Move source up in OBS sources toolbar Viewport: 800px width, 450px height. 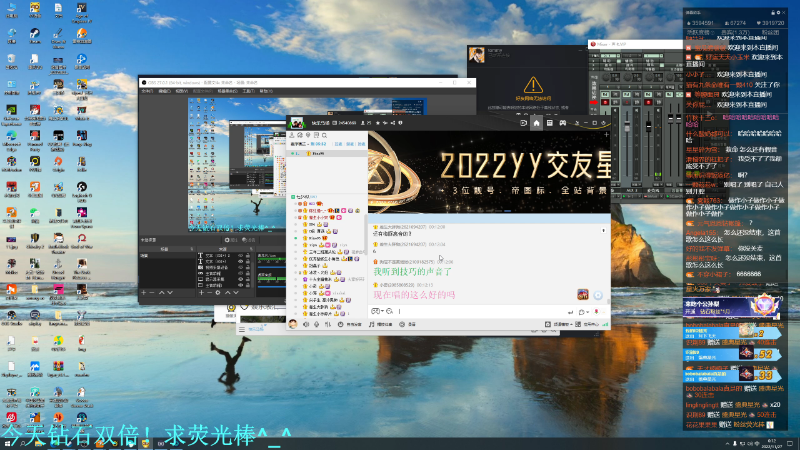(228, 293)
